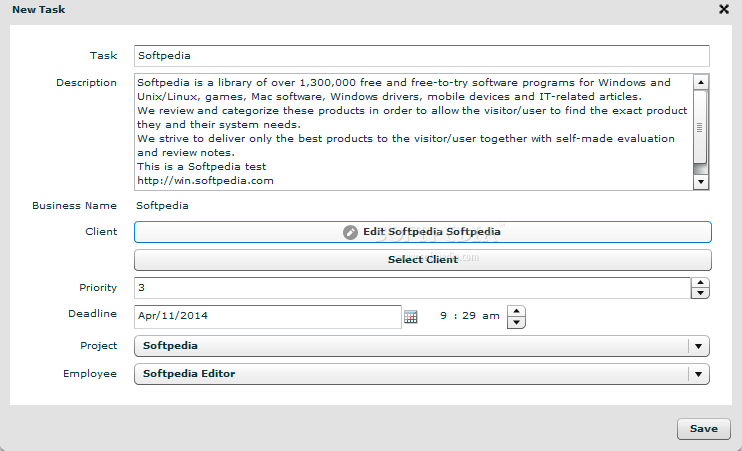Select the Softpedia Project combo box
Screen dimensions: 742x451
(422, 346)
